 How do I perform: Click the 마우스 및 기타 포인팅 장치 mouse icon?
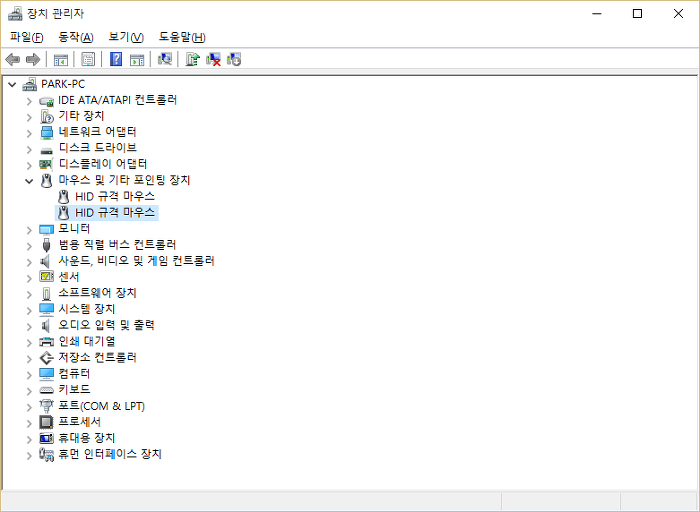coord(46,180)
